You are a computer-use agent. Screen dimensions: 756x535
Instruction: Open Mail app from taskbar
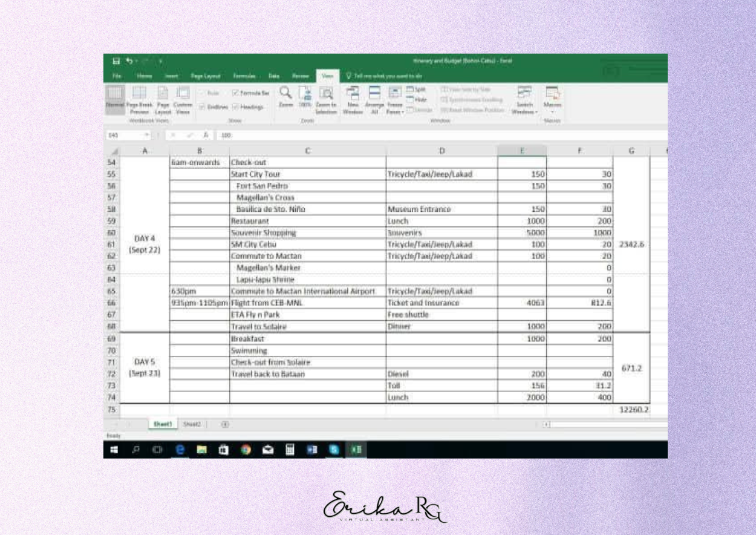click(268, 450)
